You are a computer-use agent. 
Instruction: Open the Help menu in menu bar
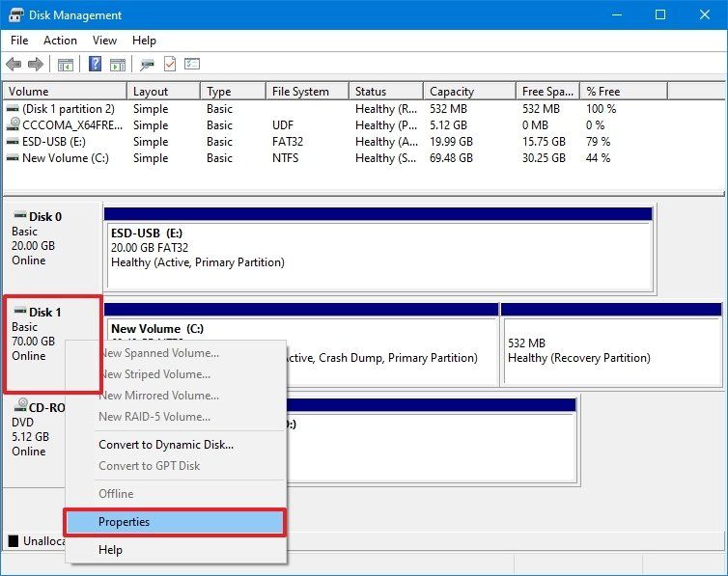144,41
